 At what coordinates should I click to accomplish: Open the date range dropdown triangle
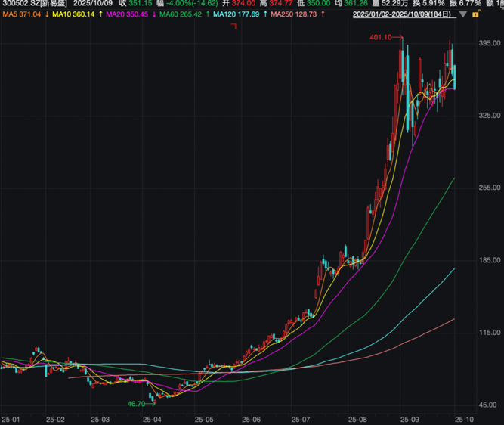(x=463, y=14)
